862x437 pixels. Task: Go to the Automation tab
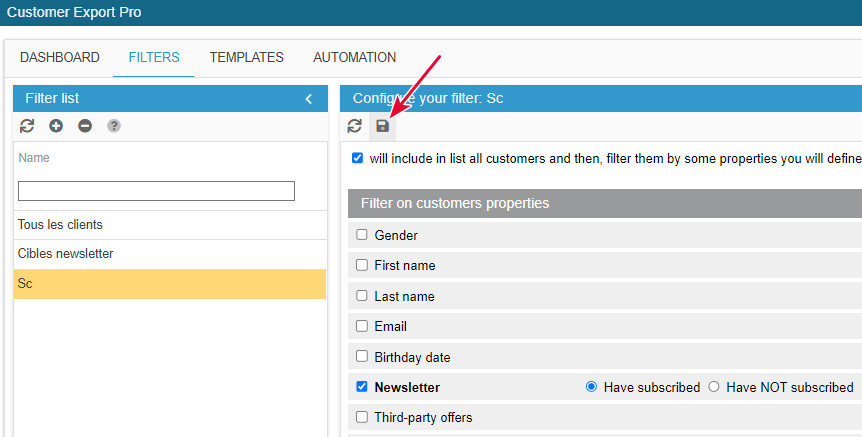click(354, 58)
